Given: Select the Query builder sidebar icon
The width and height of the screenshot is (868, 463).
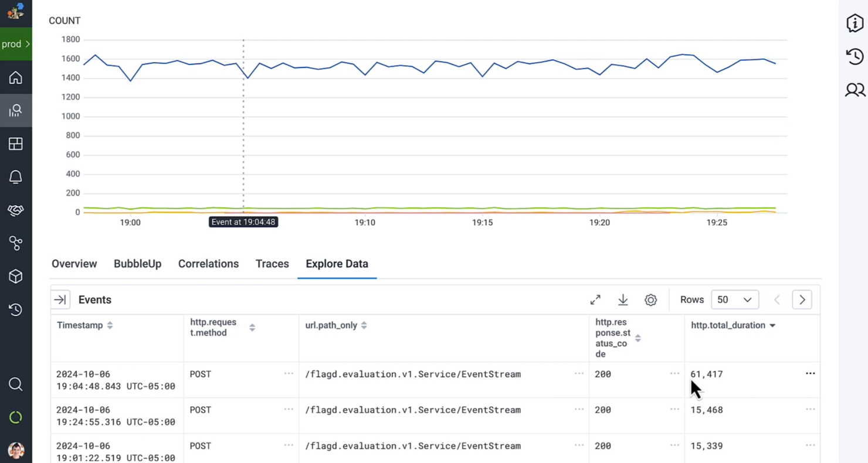Looking at the screenshot, I should tap(16, 110).
